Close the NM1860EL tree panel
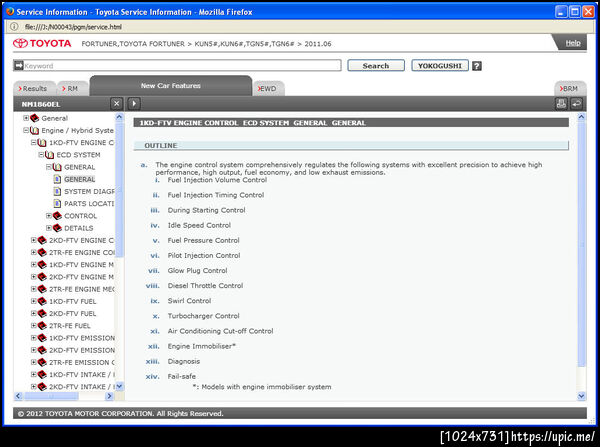Viewport: 600px width, 447px height. 116,104
